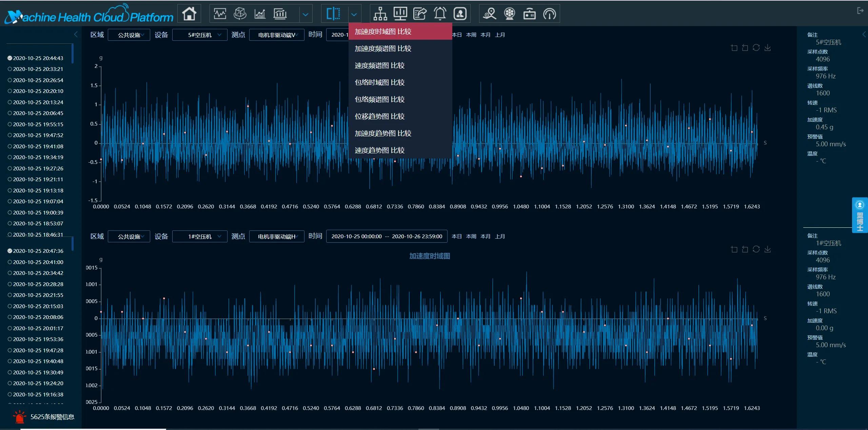This screenshot has height=430, width=868.
Task: Open the organization tree icon
Action: tap(380, 14)
